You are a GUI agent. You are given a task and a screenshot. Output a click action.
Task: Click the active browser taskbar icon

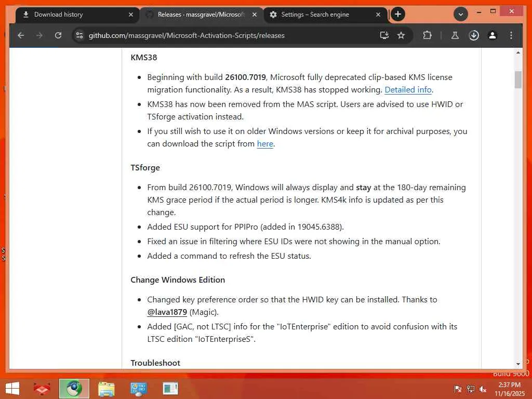tap(74, 389)
